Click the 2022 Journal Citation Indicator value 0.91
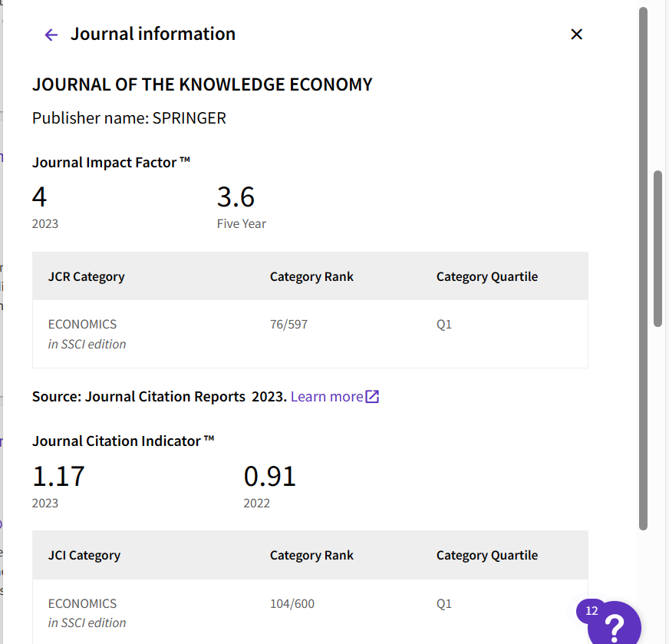 (x=269, y=477)
